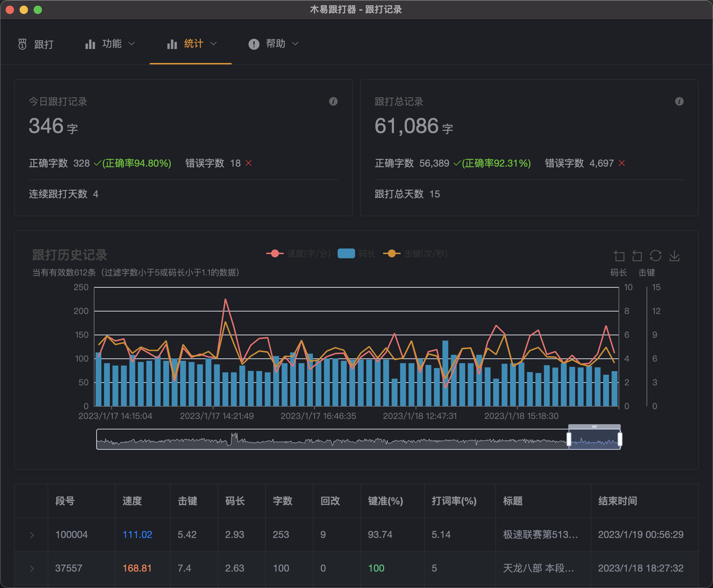The image size is (713, 588).
Task: Click the 跟打 navigation item
Action: 43,44
